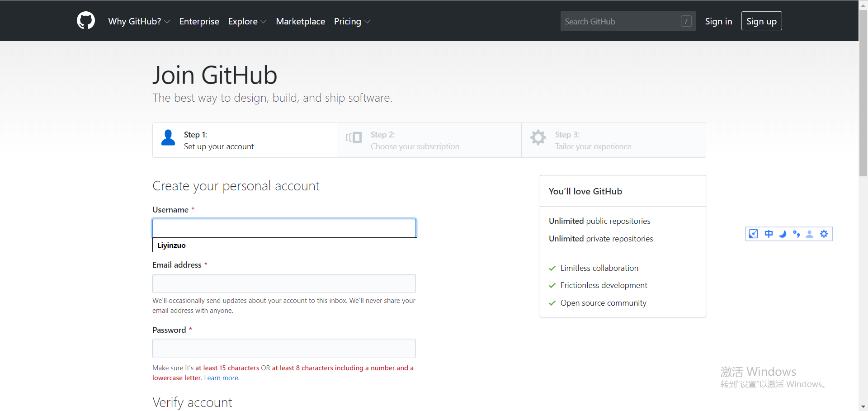Viewport: 868px width, 411px height.
Task: Click the GitHub Octocat logo
Action: [x=86, y=21]
